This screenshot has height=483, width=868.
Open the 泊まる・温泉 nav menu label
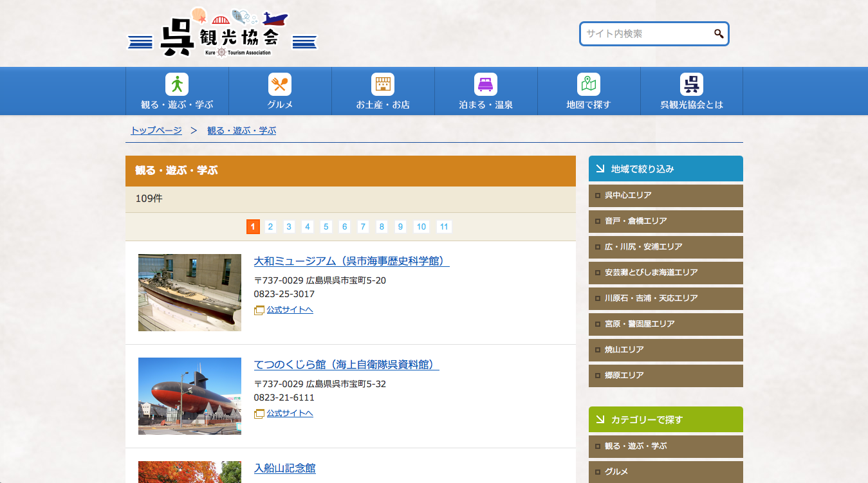[x=486, y=105]
